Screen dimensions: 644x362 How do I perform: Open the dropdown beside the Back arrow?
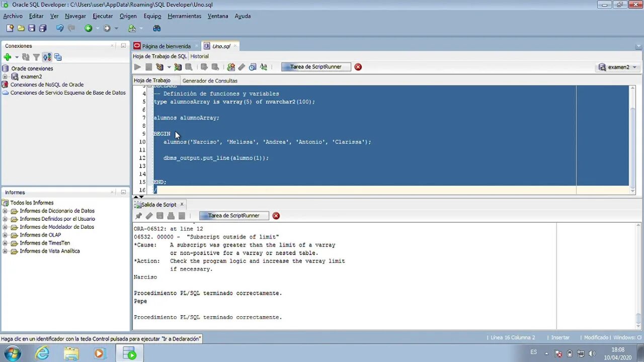tap(98, 29)
